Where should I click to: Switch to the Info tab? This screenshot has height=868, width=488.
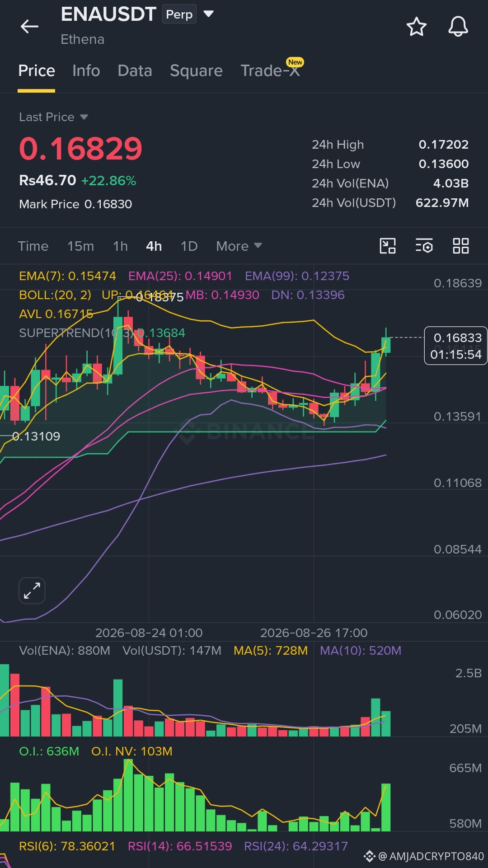click(x=86, y=71)
